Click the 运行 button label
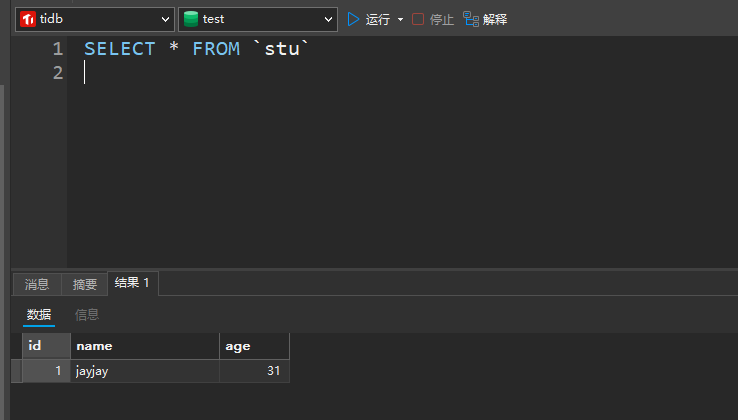738x420 pixels. 378,20
